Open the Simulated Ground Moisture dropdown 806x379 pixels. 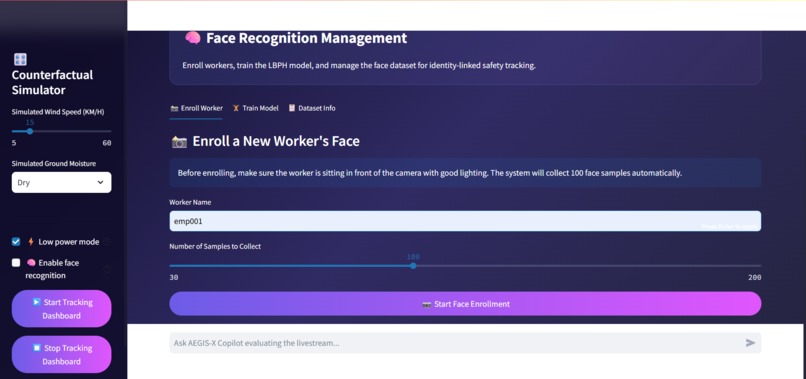[x=61, y=183]
